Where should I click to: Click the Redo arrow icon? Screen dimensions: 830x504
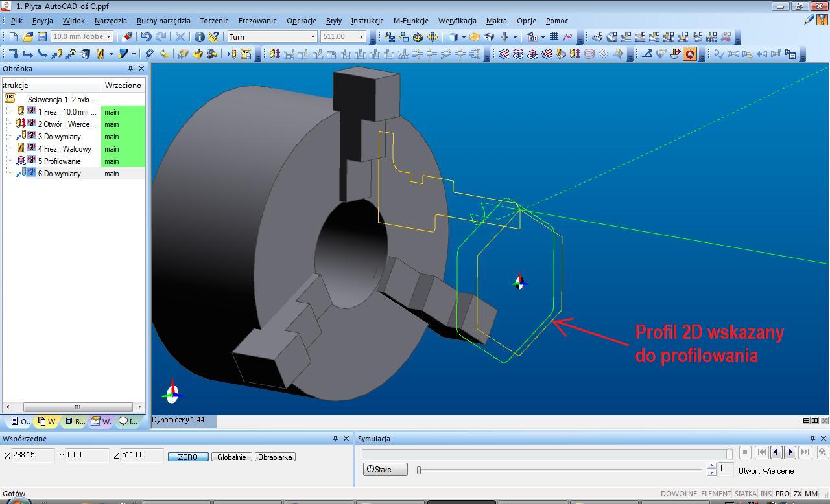click(161, 36)
